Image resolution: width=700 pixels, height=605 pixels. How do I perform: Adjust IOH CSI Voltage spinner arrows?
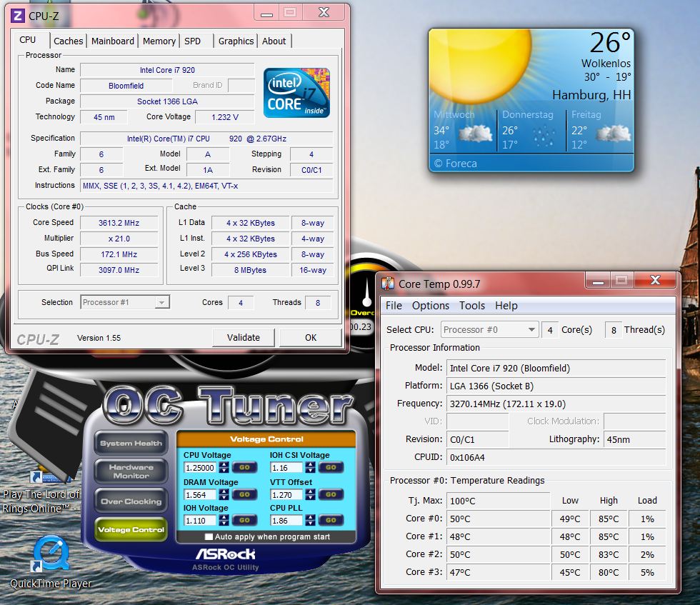310,467
